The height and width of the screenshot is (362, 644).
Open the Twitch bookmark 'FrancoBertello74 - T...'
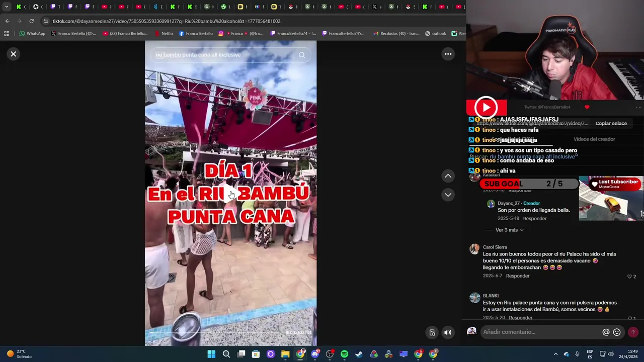(x=293, y=34)
